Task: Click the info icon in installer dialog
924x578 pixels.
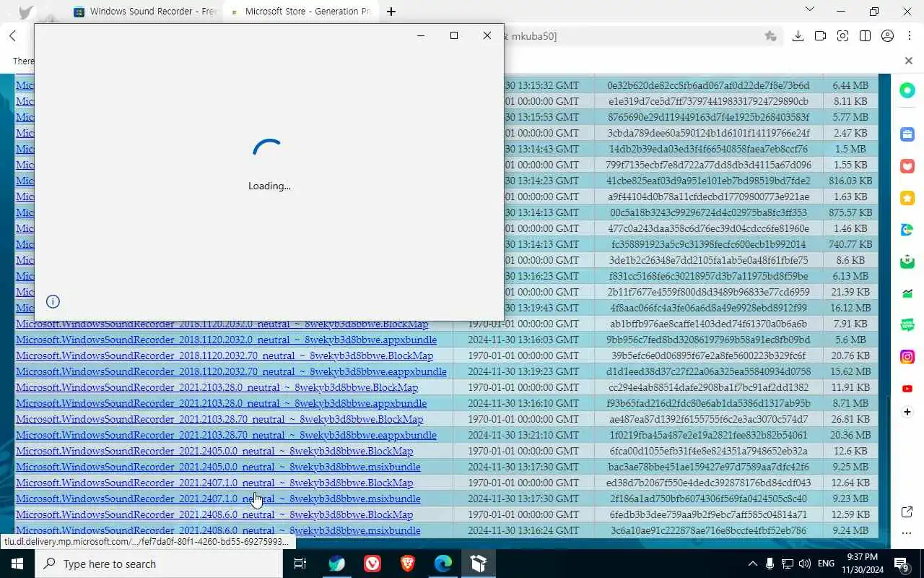Action: point(53,302)
